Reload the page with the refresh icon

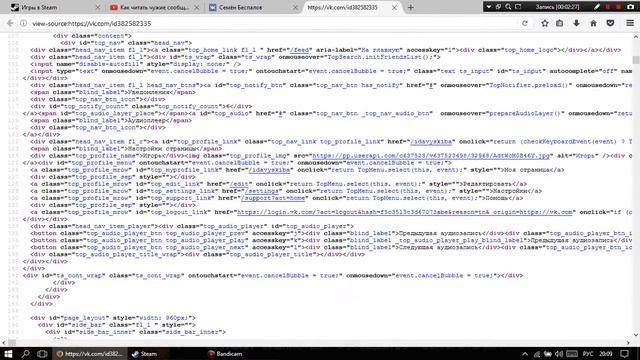point(525,23)
